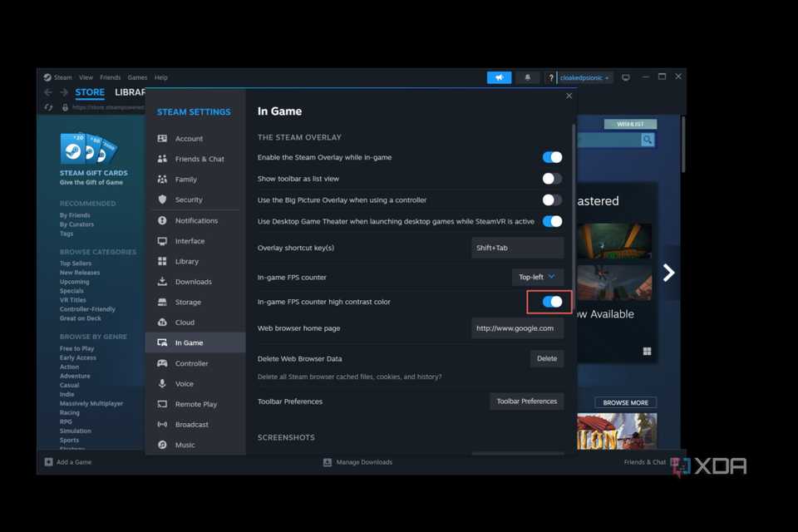
Task: Expand the next-page arrow in the store carousel
Action: pos(668,272)
